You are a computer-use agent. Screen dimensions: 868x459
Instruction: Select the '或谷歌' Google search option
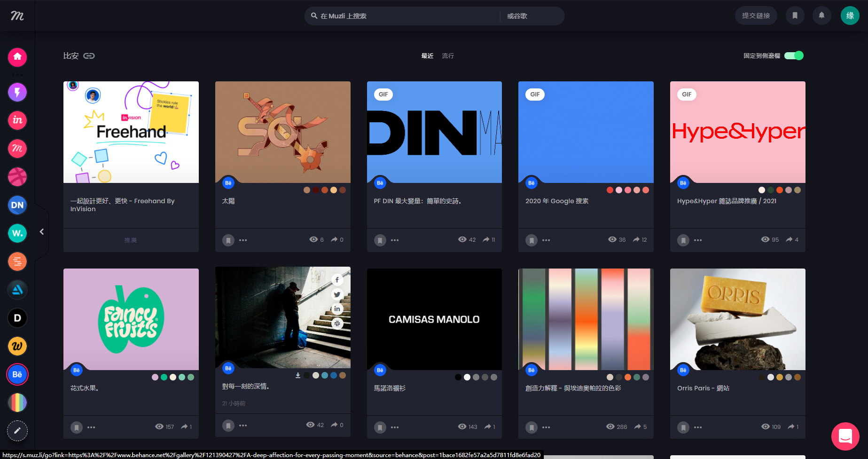(517, 16)
